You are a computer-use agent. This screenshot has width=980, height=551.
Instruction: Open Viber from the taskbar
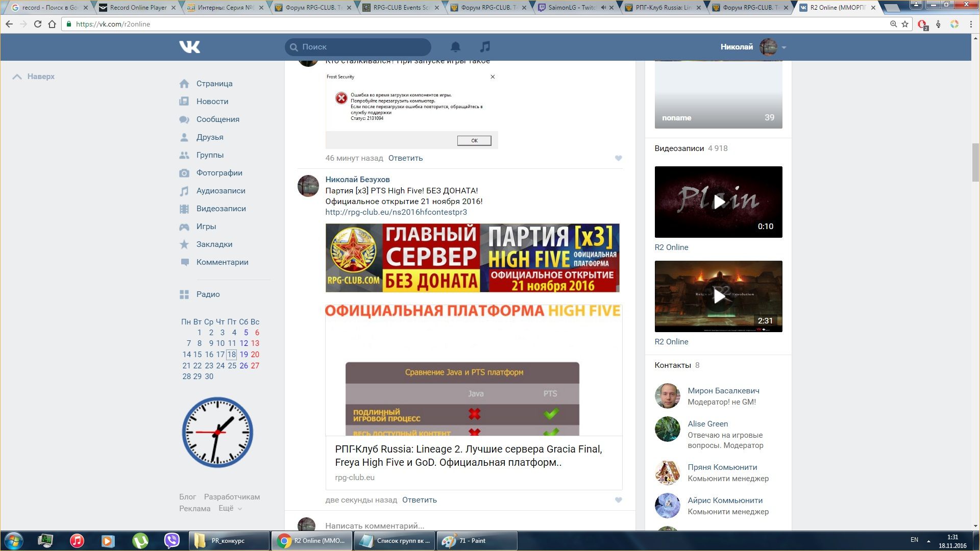point(172,541)
